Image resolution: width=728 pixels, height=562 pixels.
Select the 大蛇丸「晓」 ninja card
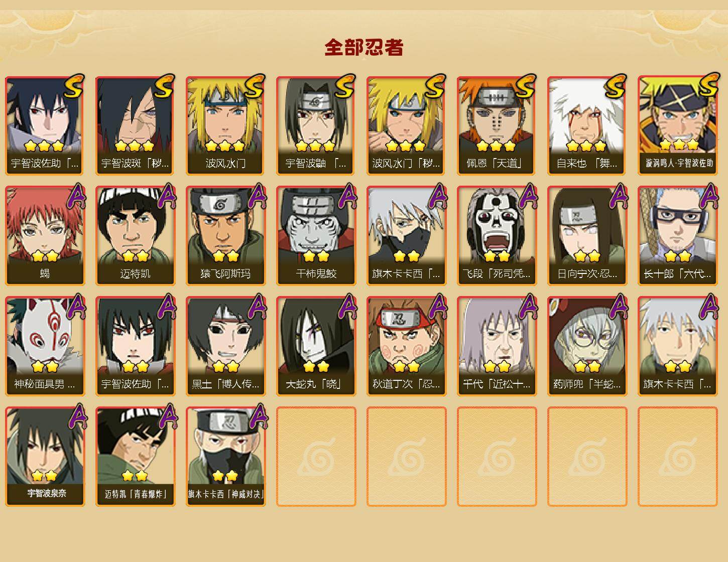tap(316, 346)
